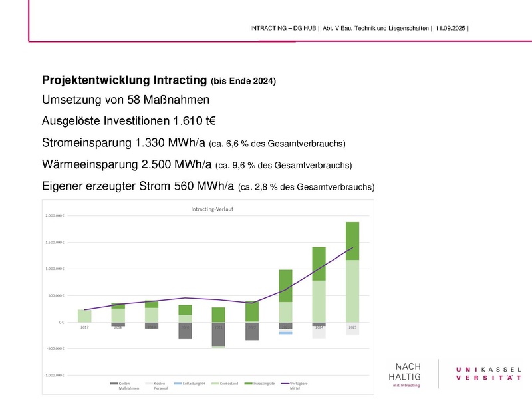
Task: Click the Kosten Personal legend marker
Action: 148,384
